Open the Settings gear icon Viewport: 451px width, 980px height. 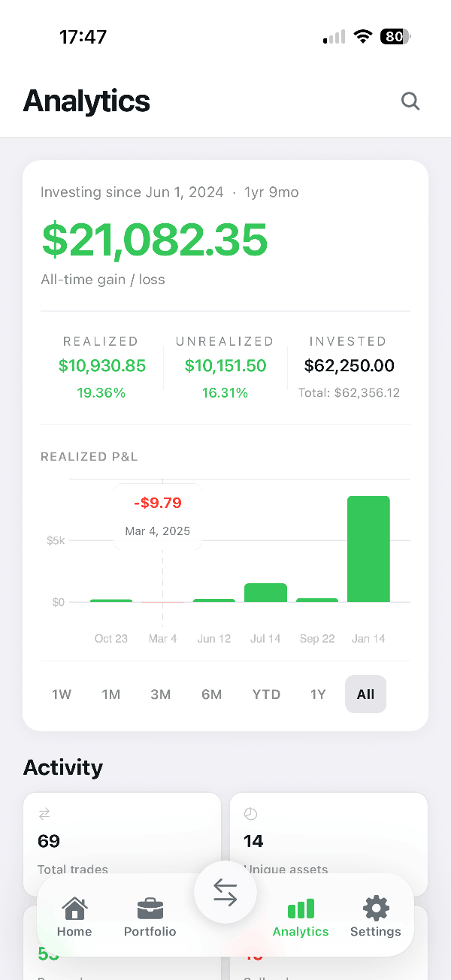click(x=376, y=908)
